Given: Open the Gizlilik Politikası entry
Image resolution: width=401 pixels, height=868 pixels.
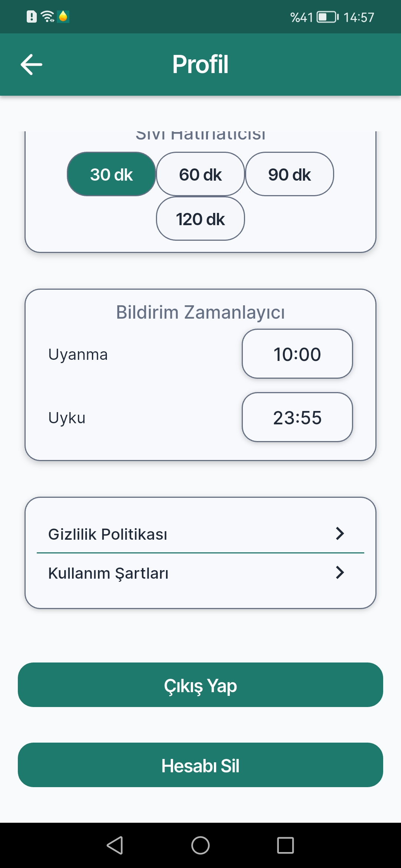Looking at the screenshot, I should point(200,534).
